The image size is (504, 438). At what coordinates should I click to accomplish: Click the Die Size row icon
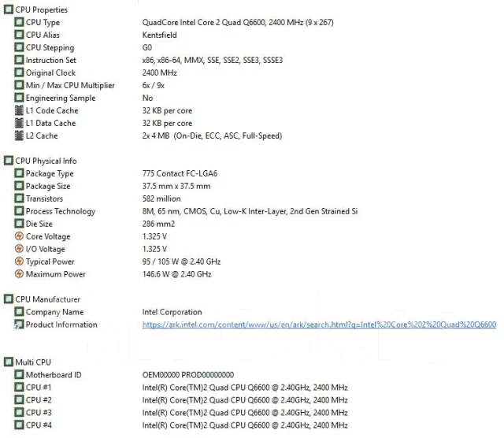point(19,224)
